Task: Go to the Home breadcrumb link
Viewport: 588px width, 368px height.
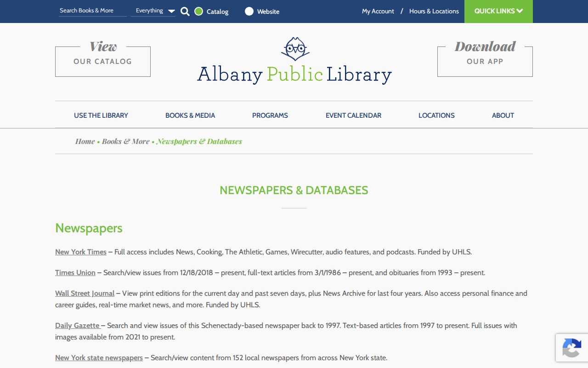Action: tap(85, 142)
